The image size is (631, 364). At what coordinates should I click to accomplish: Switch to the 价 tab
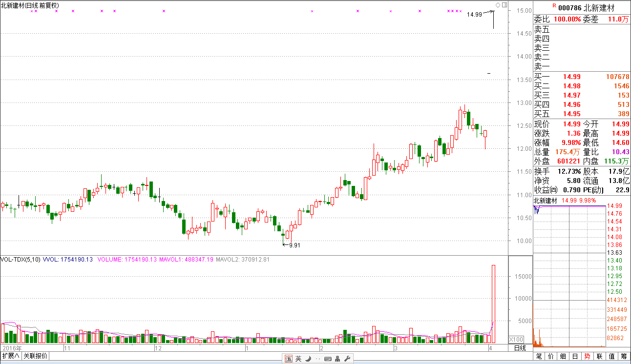(551, 357)
